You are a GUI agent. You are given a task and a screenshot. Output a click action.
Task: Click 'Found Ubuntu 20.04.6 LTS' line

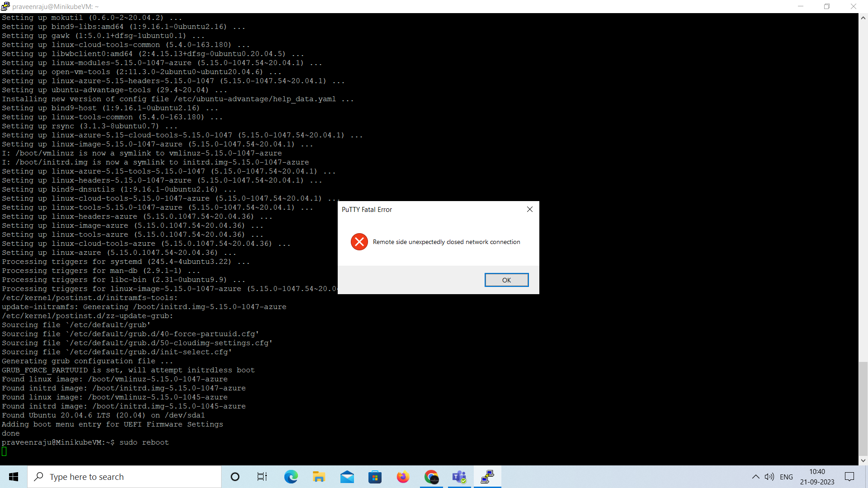point(103,415)
